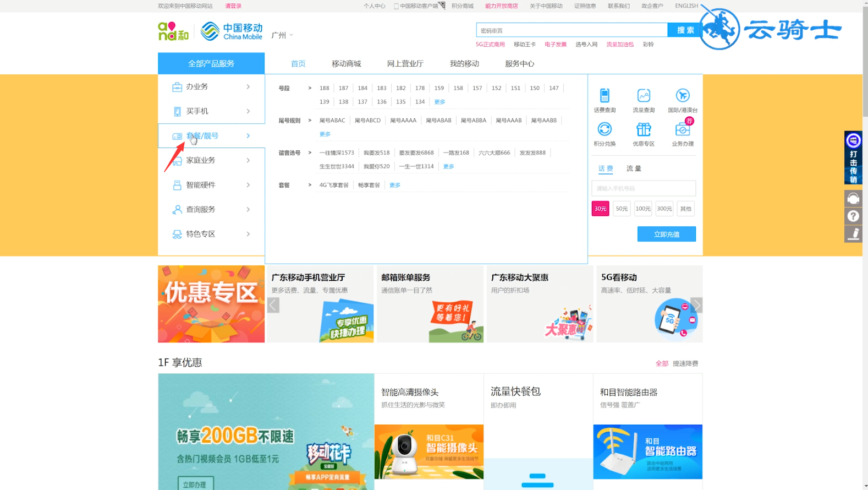
Task: Select the 30元 recharge amount
Action: (x=600, y=209)
